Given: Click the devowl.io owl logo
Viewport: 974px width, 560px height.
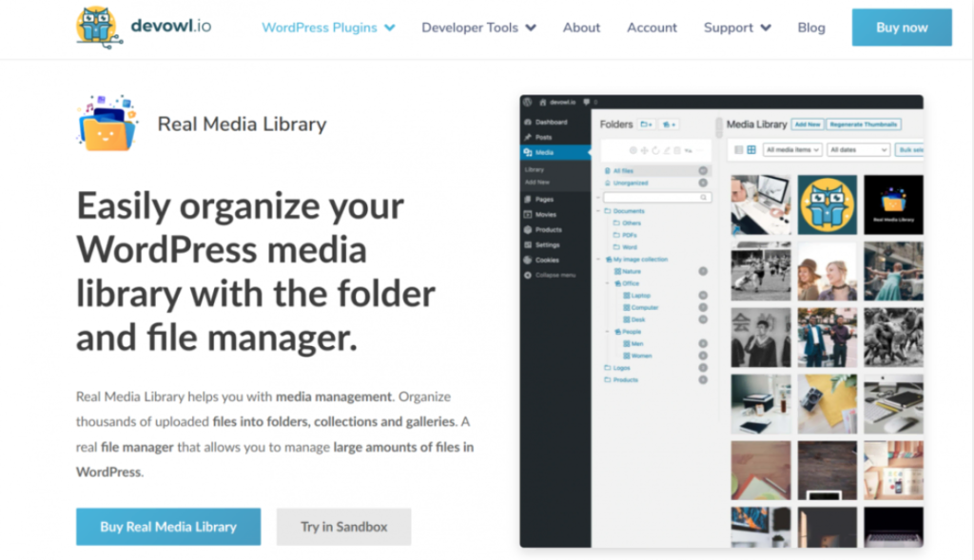Looking at the screenshot, I should (99, 27).
